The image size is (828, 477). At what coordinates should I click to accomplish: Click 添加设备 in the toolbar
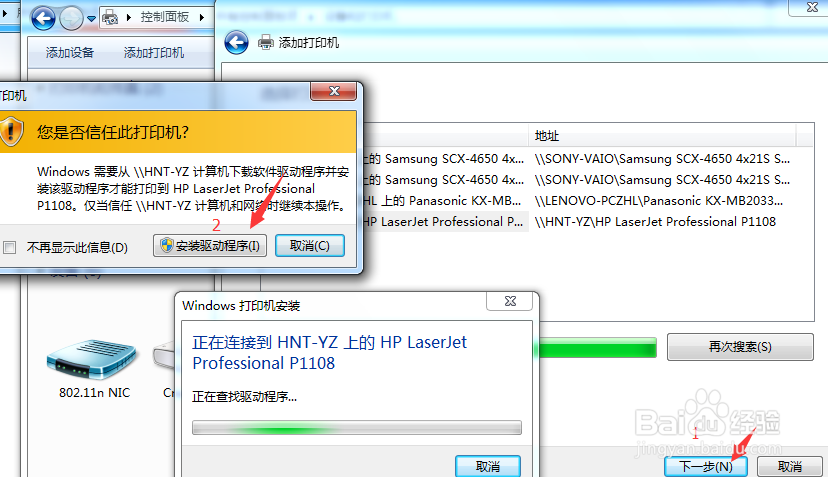click(x=70, y=52)
